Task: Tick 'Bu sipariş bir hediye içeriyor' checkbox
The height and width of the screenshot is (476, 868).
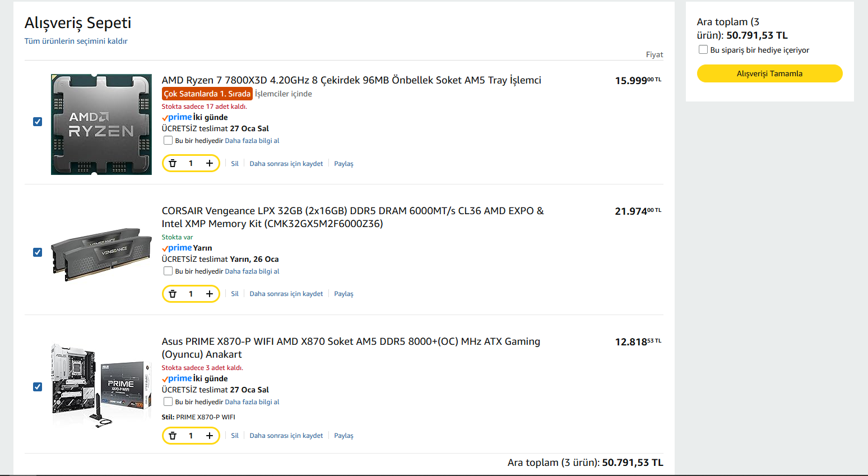Action: [703, 49]
